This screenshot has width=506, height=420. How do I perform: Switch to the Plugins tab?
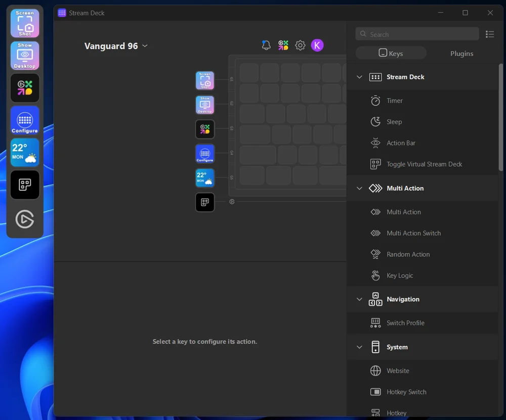coord(461,53)
